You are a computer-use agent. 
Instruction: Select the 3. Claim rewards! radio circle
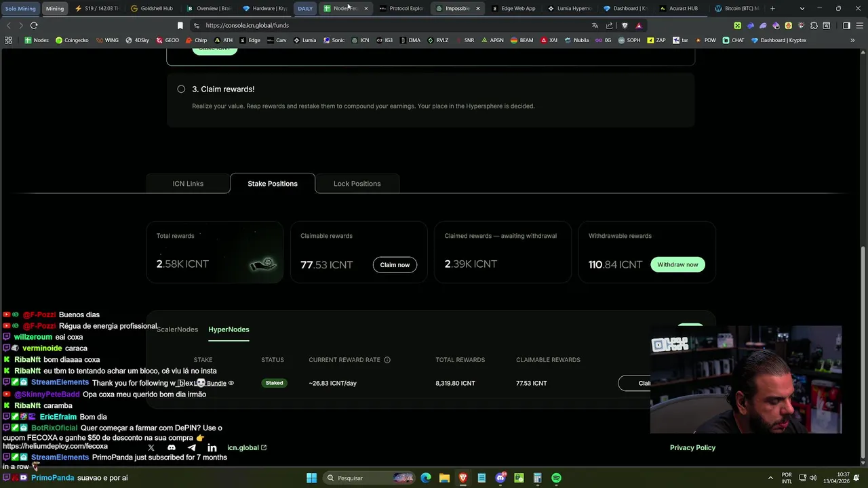coord(181,89)
